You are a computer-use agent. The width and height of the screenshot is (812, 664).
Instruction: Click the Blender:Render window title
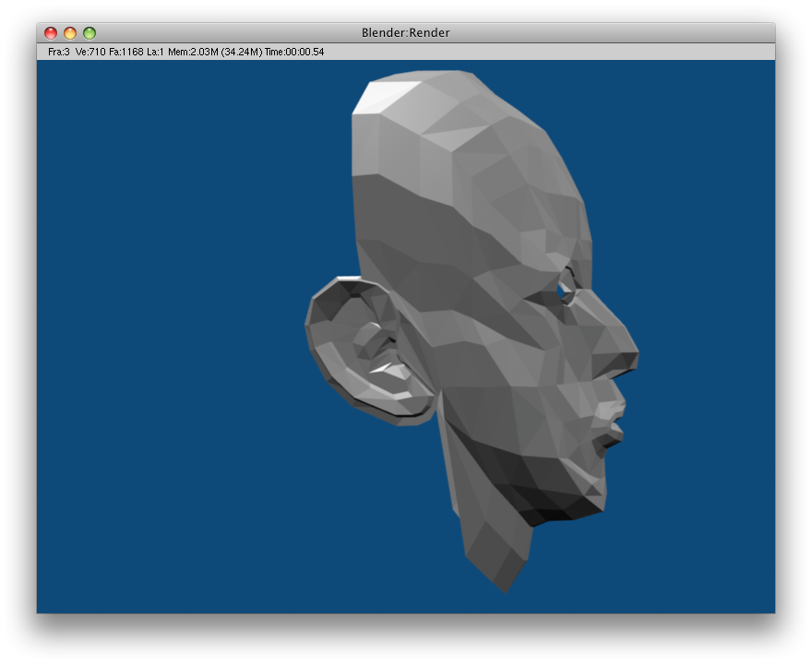[405, 33]
